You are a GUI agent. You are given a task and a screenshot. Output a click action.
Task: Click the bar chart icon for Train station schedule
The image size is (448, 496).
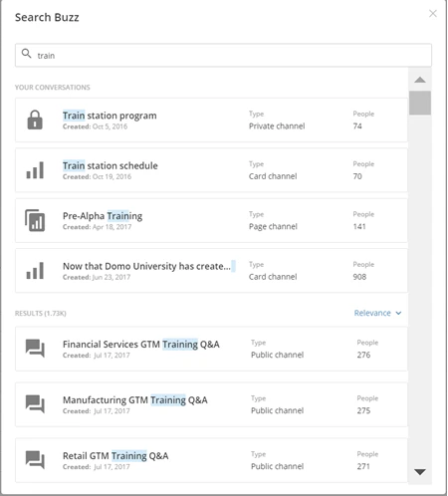point(35,170)
